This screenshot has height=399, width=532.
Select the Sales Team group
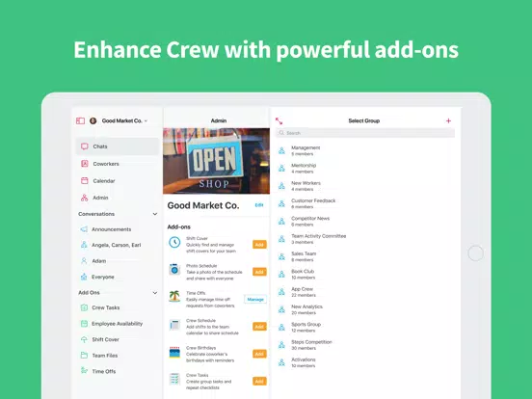(365, 256)
